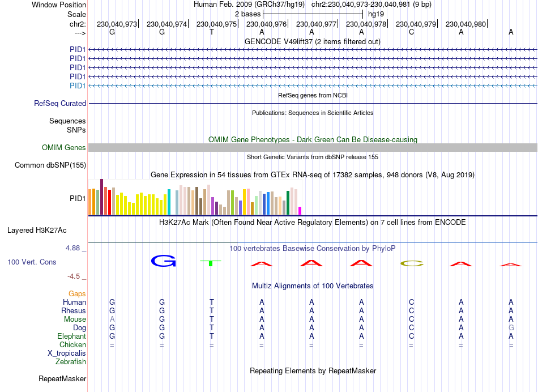Click the gray OMIM Genes bar
Screen dimensions: 538x392
313,148
